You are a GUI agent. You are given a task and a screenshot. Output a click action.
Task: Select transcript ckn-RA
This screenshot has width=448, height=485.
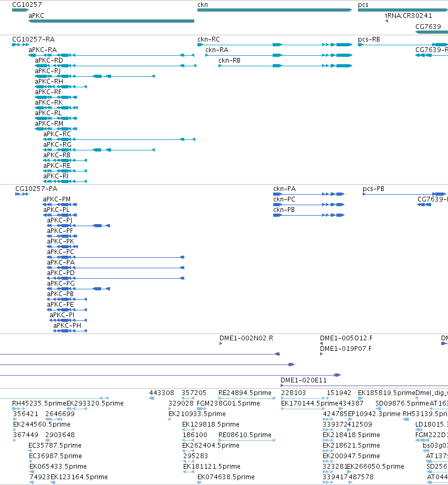pos(217,50)
